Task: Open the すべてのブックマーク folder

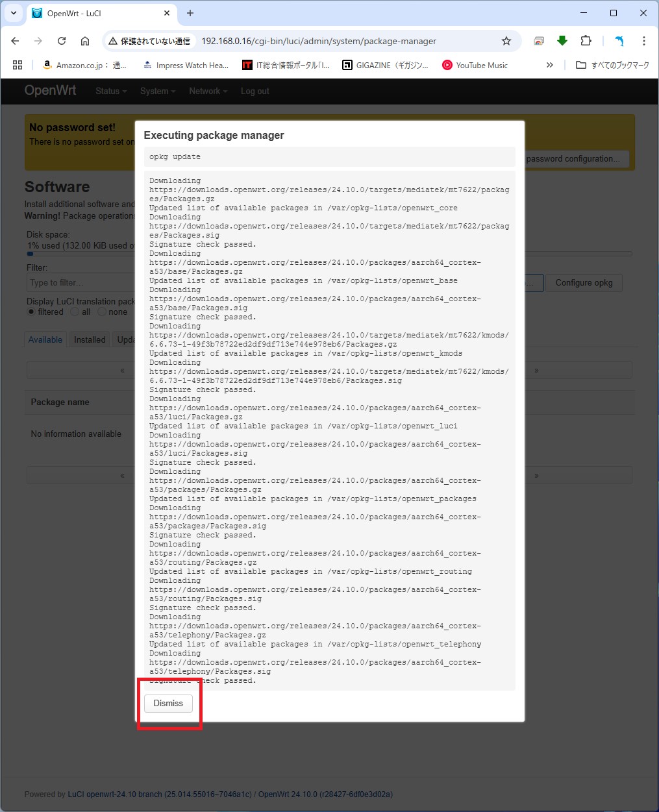Action: pyautogui.click(x=612, y=65)
